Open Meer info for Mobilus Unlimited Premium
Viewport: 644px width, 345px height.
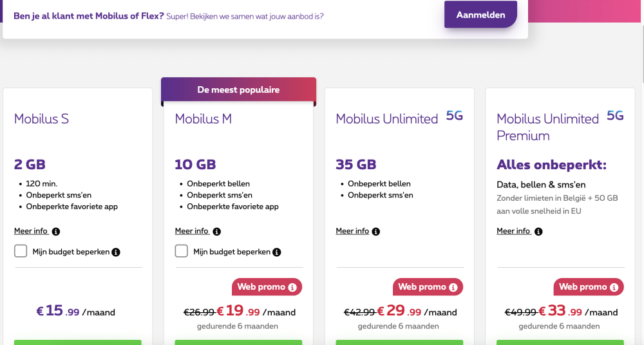click(513, 231)
